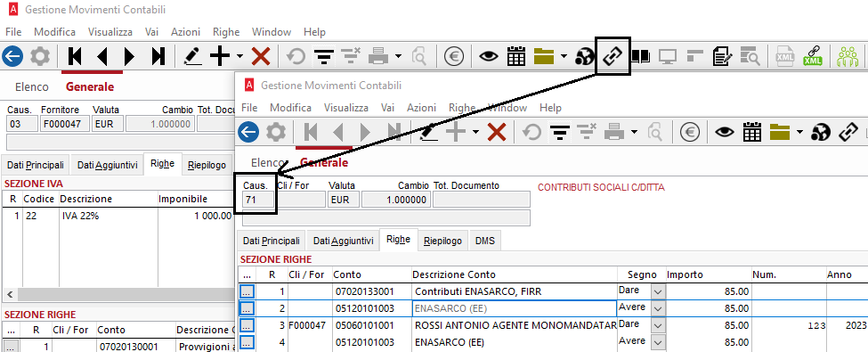The width and height of the screenshot is (868, 352).
Task: Expand the arrow beside the front window printer icon
Action: 635,132
